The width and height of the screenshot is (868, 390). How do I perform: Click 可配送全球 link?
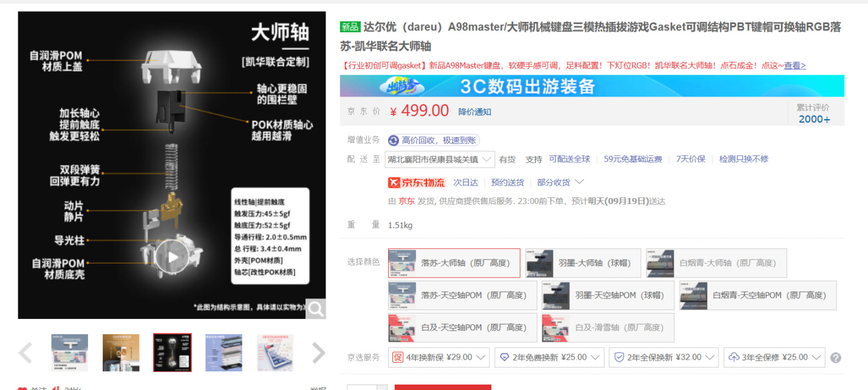[x=569, y=159]
